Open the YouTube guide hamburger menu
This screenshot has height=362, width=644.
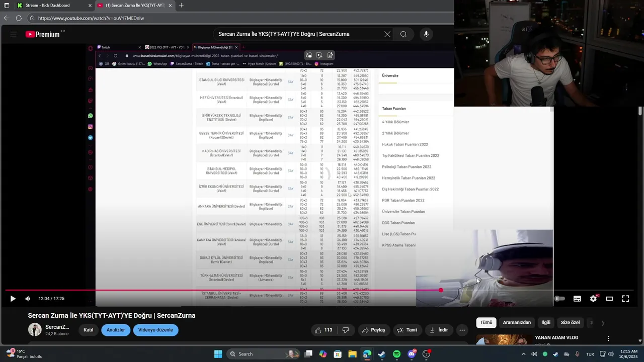pos(14,34)
